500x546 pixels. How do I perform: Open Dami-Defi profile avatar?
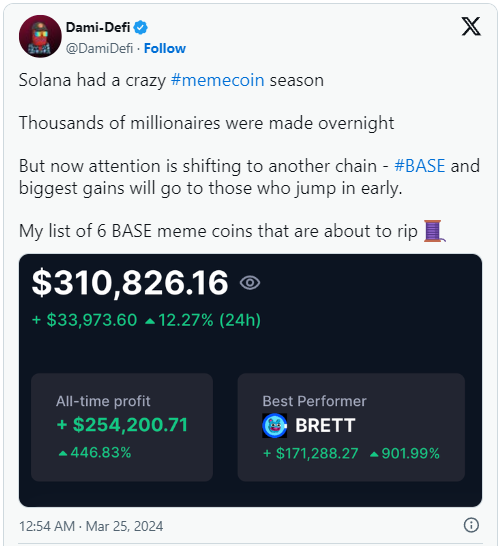point(40,36)
